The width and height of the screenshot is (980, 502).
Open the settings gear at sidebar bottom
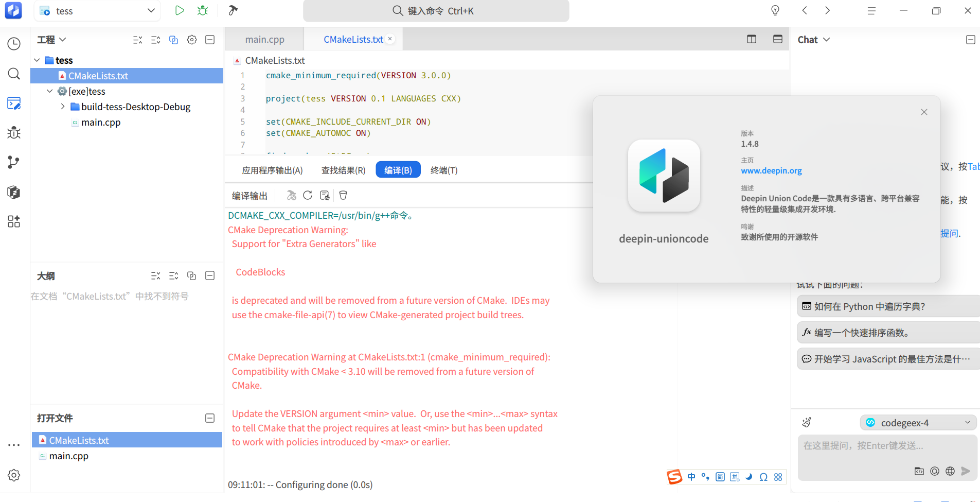click(14, 475)
